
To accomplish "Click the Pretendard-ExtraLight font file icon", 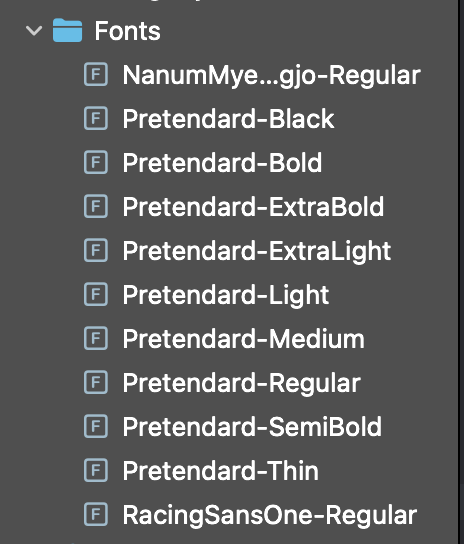I will 96,250.
